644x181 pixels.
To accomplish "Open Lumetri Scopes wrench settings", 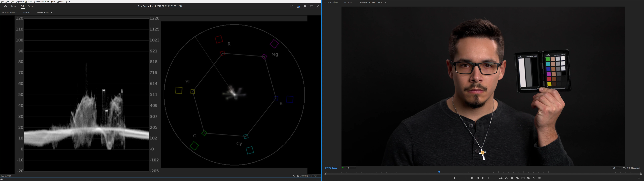I will click(294, 176).
